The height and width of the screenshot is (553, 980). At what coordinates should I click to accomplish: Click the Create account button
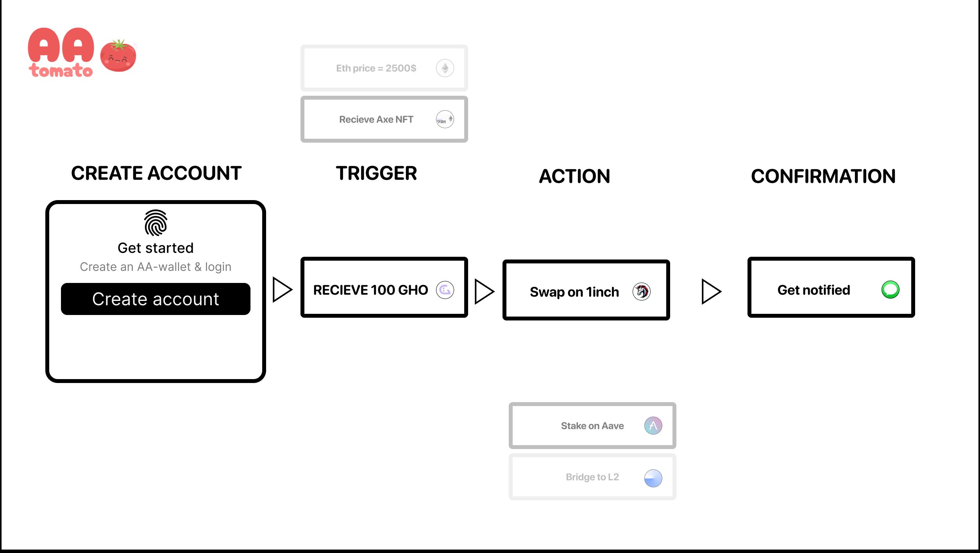tap(156, 299)
